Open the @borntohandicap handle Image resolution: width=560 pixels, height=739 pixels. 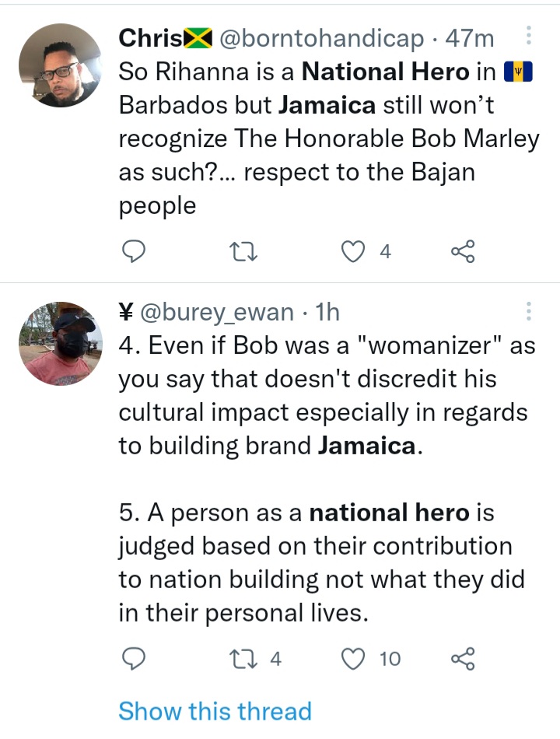321,39
